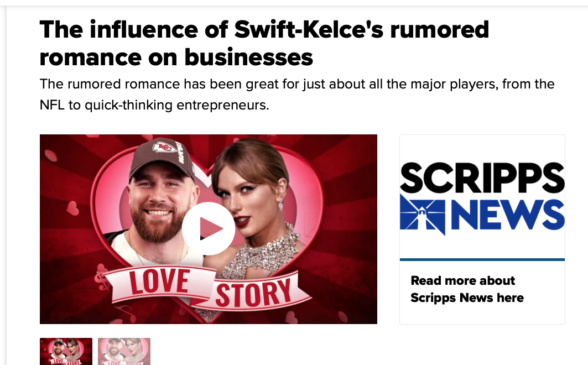The image size is (588, 365).
Task: Click the SCRIPPS wordmark in the logo
Action: [x=482, y=178]
